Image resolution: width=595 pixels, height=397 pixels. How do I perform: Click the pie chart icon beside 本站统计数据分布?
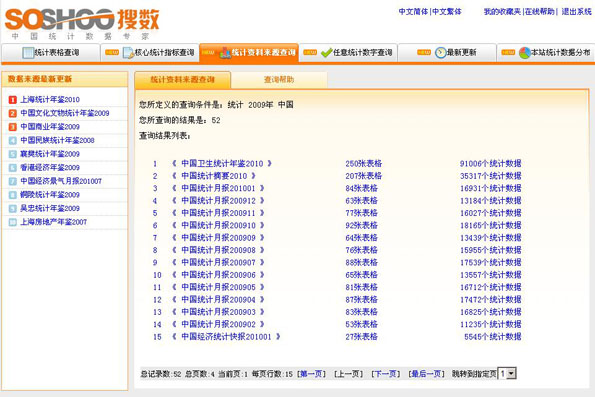coord(524,53)
